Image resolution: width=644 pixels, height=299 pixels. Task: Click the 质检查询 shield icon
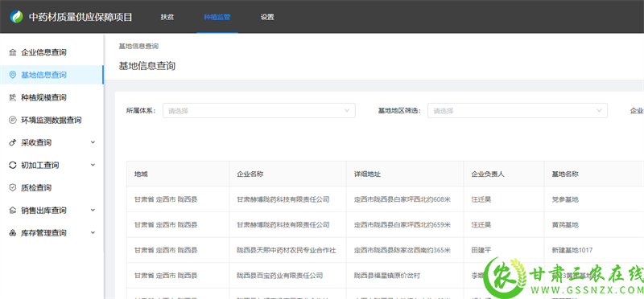coord(13,187)
